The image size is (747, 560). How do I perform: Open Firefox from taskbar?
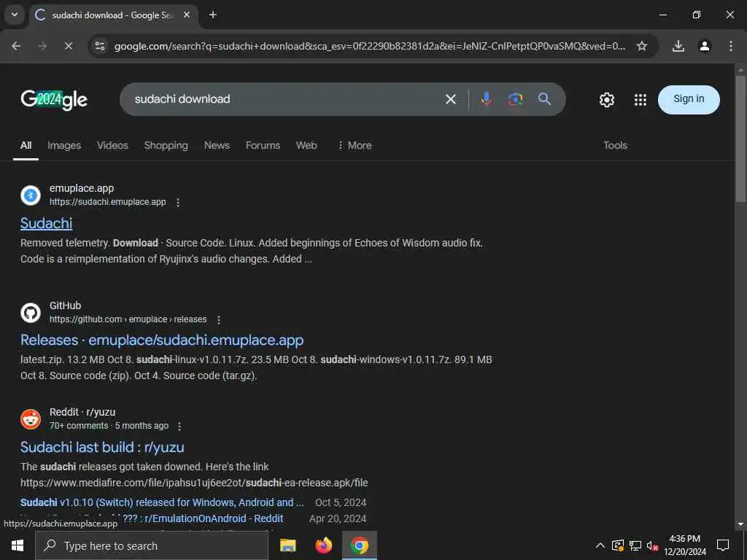[323, 545]
